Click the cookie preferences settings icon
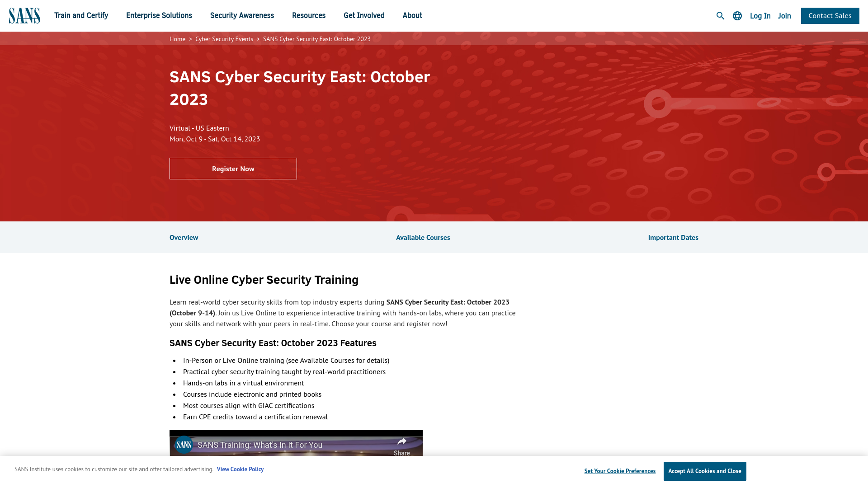Image resolution: width=868 pixels, height=488 pixels. 619,471
